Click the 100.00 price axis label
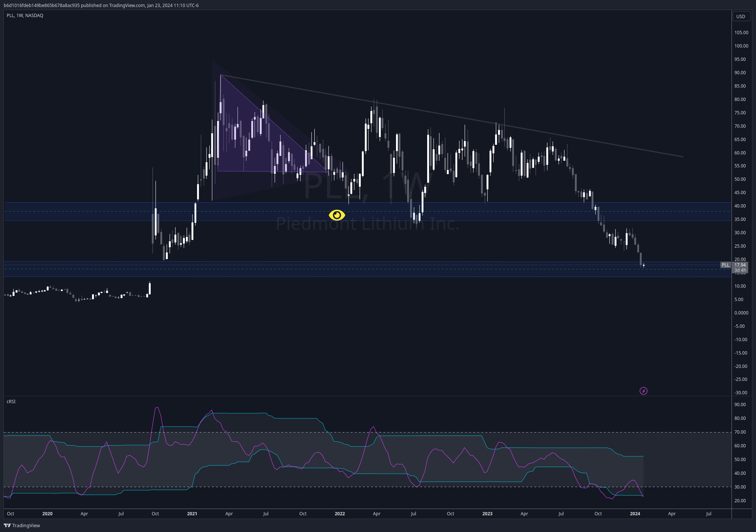This screenshot has width=756, height=532. pos(741,46)
